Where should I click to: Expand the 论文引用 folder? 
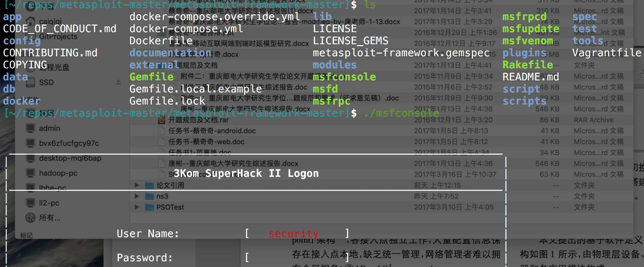[x=137, y=185]
